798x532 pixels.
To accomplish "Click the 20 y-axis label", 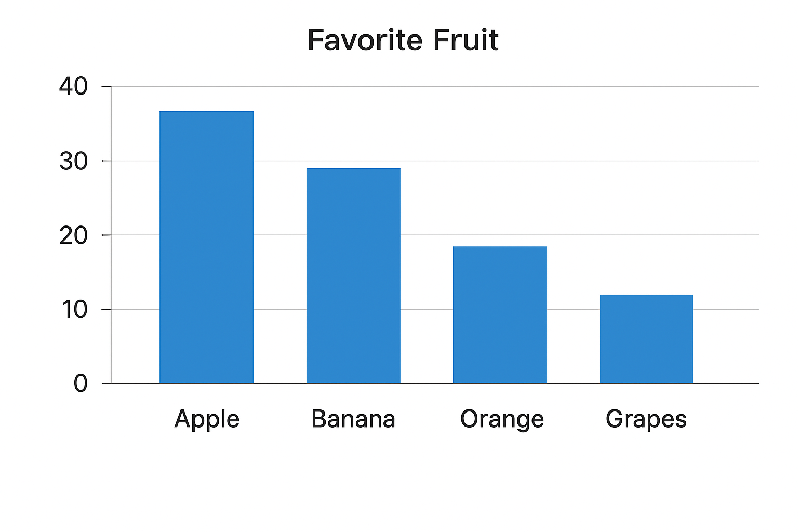I will [73, 235].
